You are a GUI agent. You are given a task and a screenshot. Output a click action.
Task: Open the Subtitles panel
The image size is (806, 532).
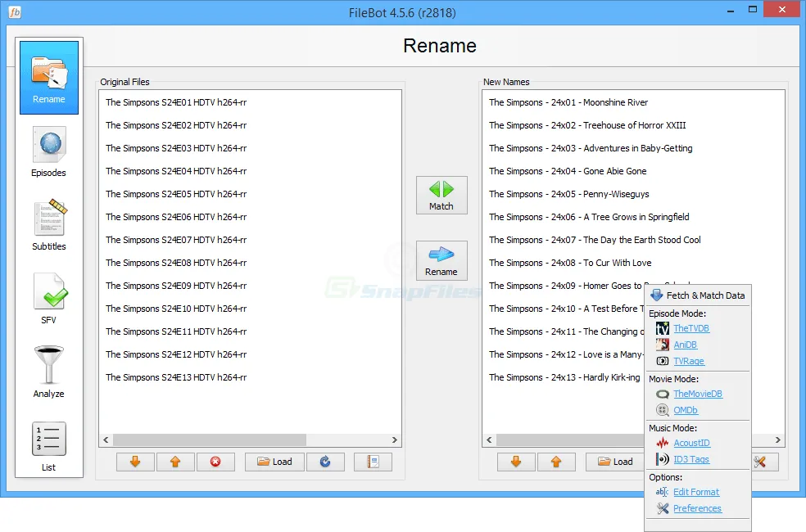coord(49,225)
